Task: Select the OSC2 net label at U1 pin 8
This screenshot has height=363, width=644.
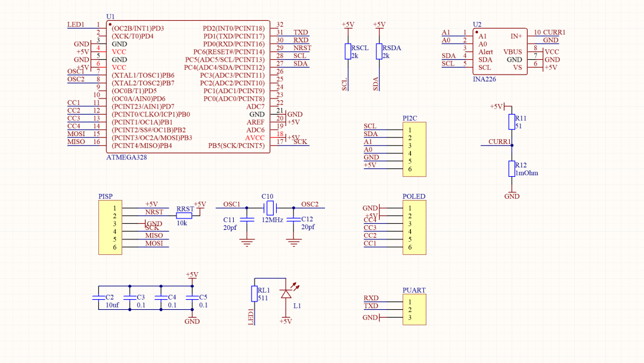Action: coord(76,79)
